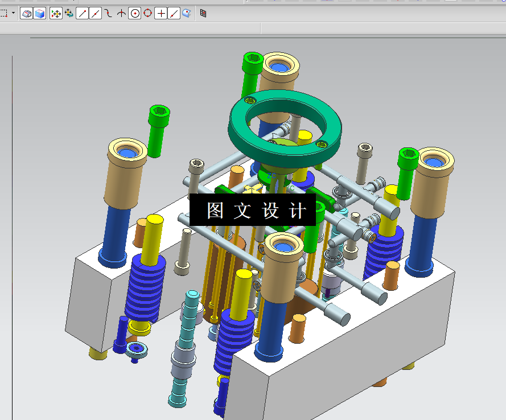
Task: Toggle the Point on Curve snap icon
Action: pos(174,14)
